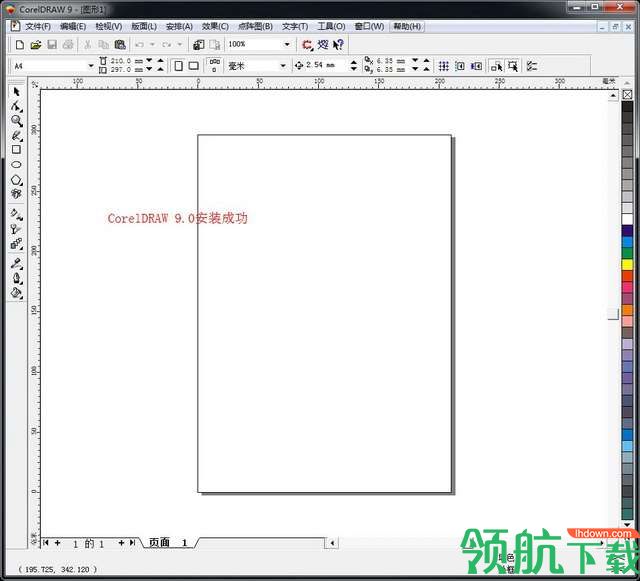
Task: Select the Rectangle tool
Action: click(x=16, y=150)
